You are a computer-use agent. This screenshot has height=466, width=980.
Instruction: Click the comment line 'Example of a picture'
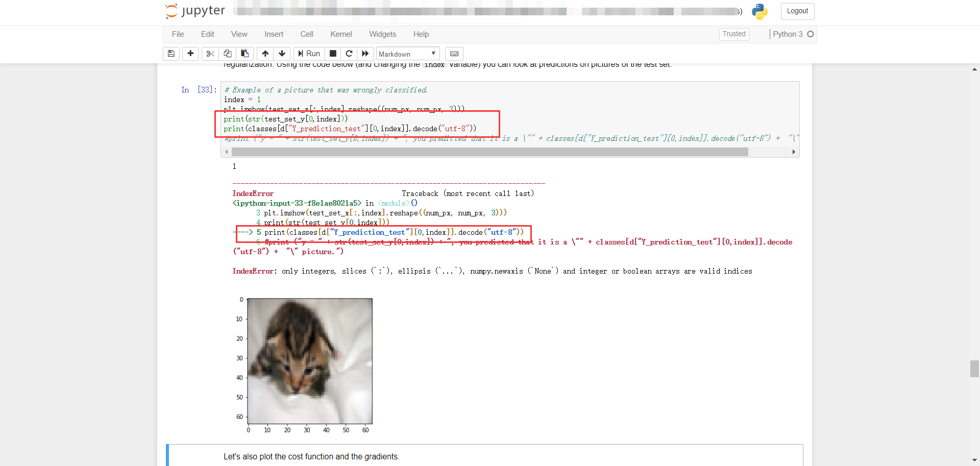coord(326,90)
